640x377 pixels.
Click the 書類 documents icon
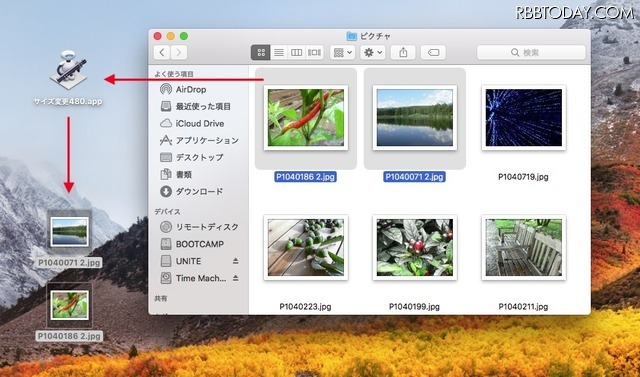tap(166, 174)
